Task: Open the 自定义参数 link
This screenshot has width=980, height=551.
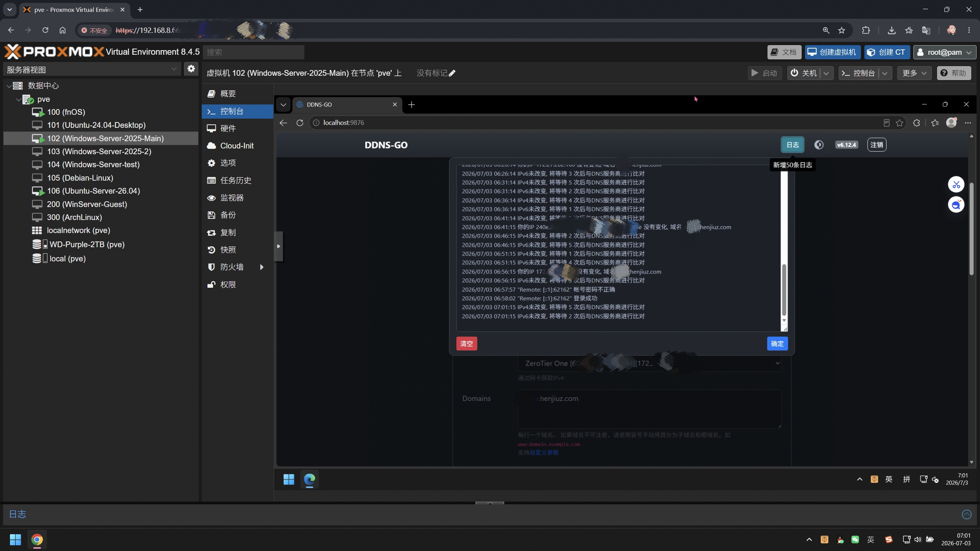Action: [544, 453]
